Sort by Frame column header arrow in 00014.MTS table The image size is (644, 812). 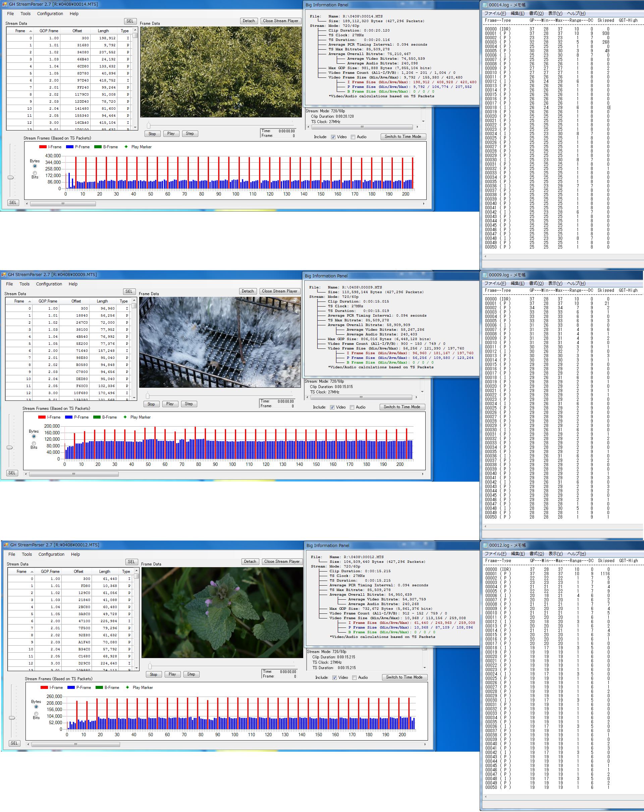pyautogui.click(x=31, y=31)
